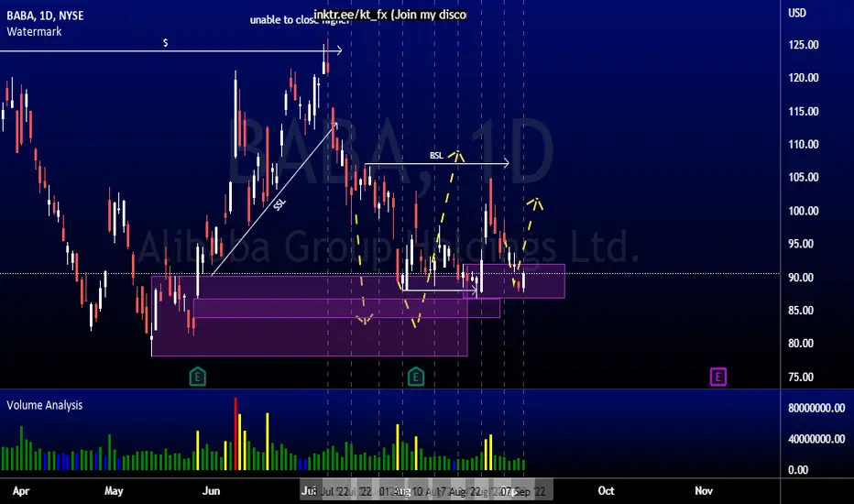Select the 'unable to close higher' note
Viewport: 854px width, 504px height.
300,20
